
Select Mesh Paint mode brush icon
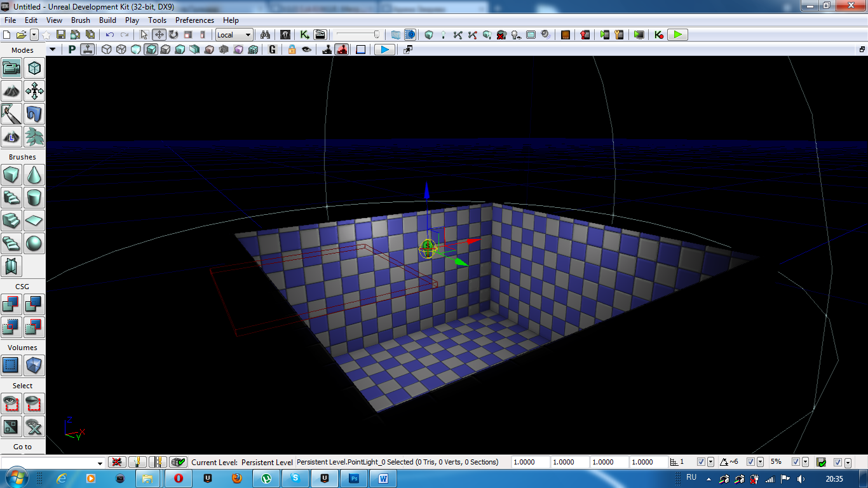tap(11, 114)
